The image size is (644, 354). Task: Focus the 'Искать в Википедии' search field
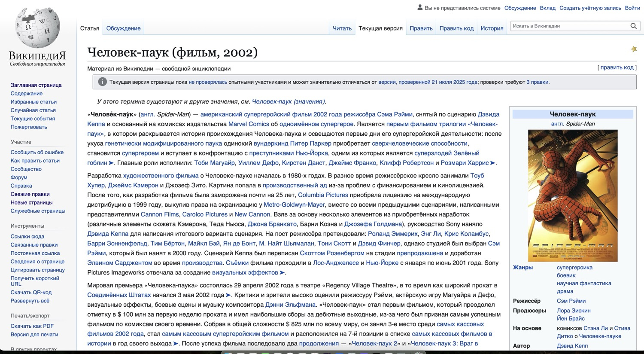pos(569,26)
